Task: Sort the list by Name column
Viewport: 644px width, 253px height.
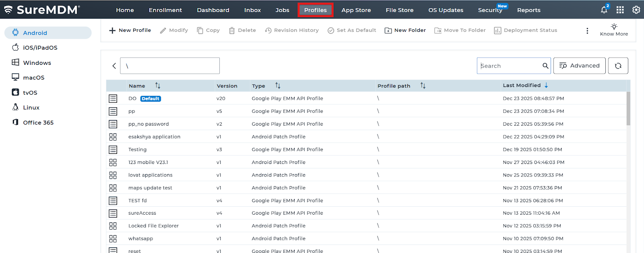Action: tap(158, 85)
